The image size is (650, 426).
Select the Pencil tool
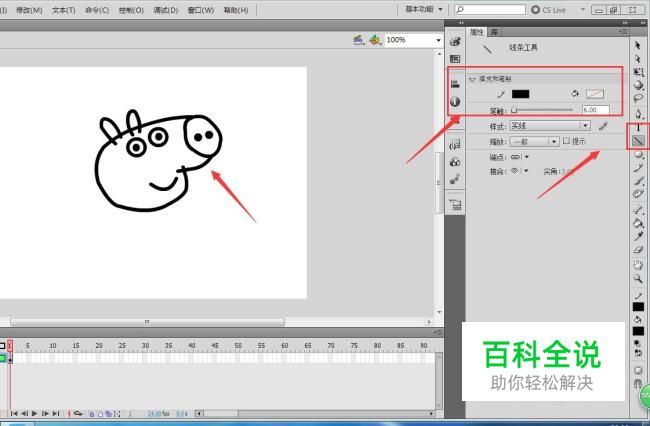(638, 168)
